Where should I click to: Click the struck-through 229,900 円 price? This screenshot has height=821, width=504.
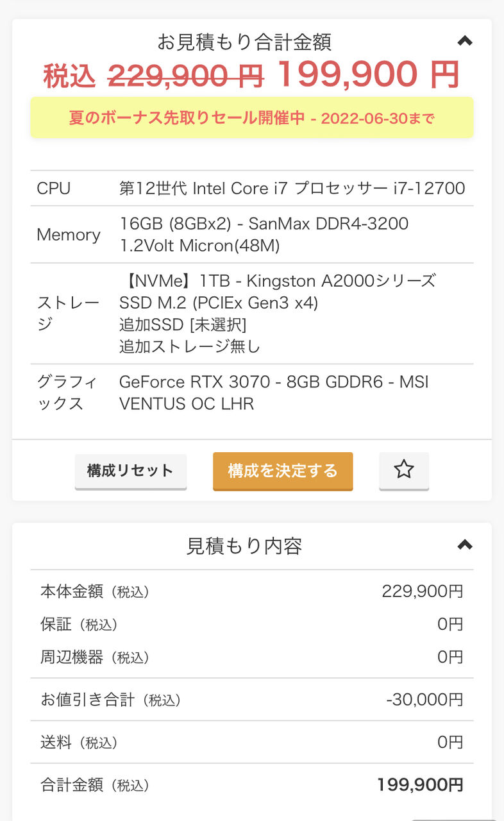pyautogui.click(x=185, y=76)
